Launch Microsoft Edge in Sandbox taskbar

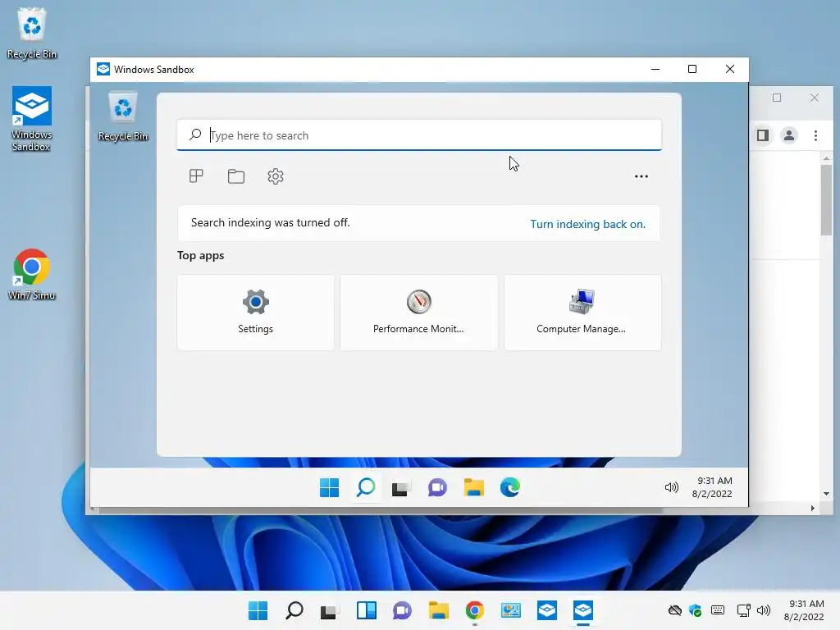click(x=510, y=487)
